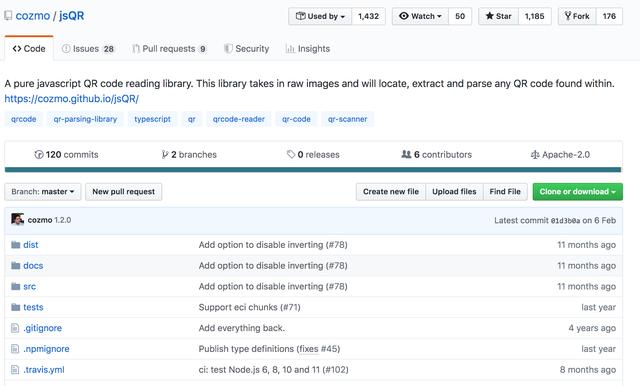Select the qr topic tag

191,119
